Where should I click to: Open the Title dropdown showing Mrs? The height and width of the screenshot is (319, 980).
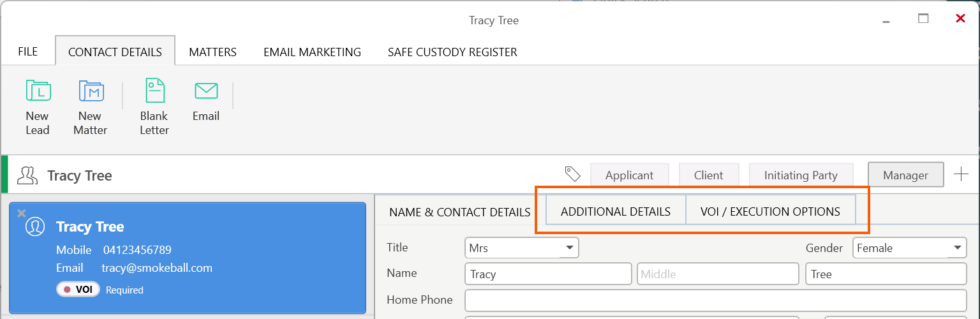[x=521, y=248]
